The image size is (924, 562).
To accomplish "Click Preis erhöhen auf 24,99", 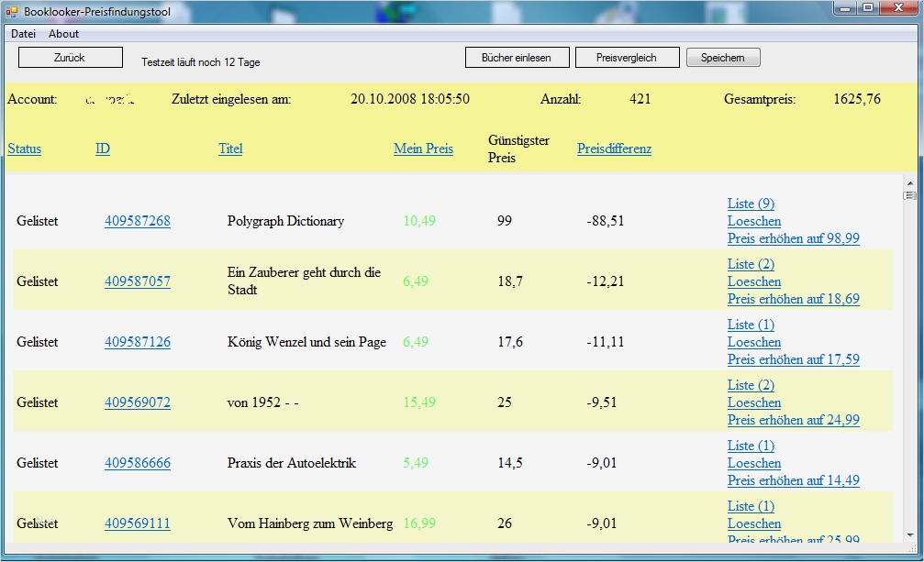I will pyautogui.click(x=793, y=420).
